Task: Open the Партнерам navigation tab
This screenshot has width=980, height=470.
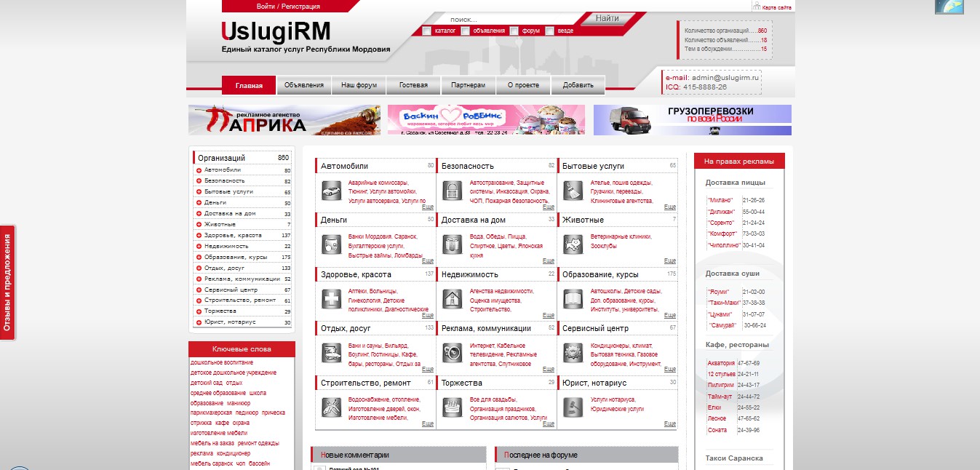Action: (x=469, y=85)
